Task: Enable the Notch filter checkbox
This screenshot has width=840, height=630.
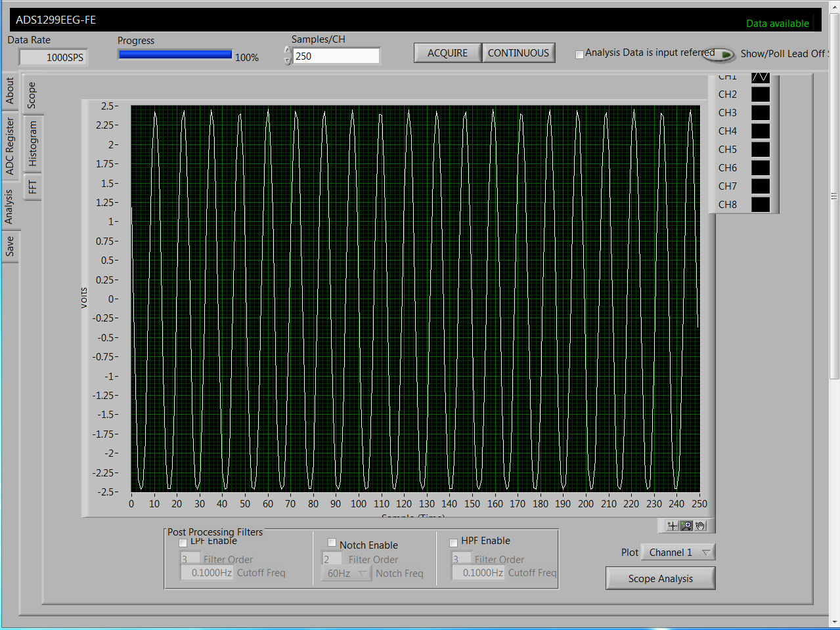Action: (332, 543)
